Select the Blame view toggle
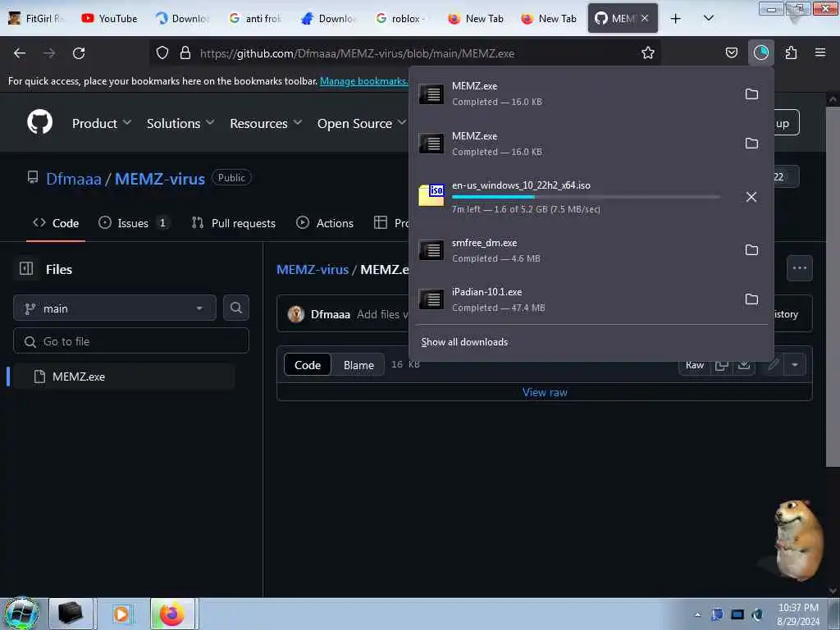 (x=358, y=365)
